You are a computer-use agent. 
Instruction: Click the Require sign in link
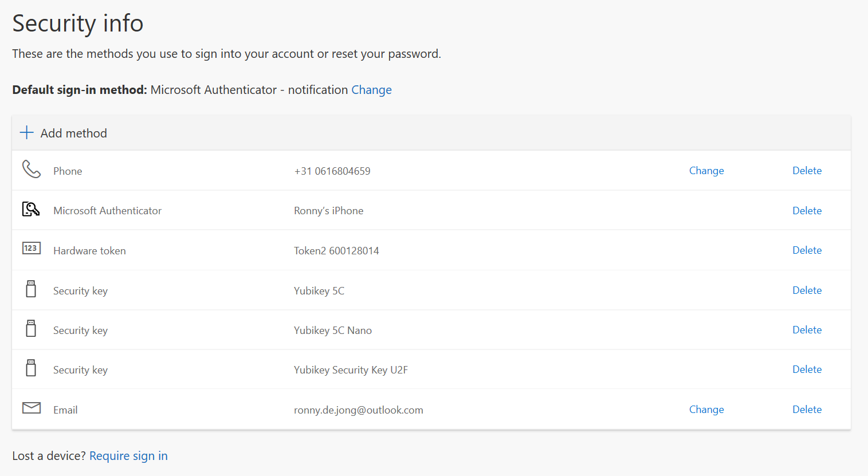coord(128,456)
